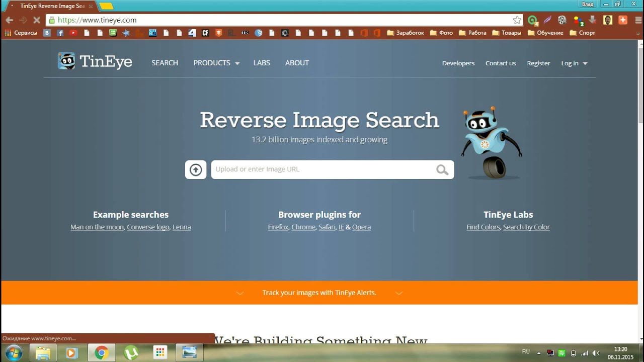Image resolution: width=644 pixels, height=362 pixels.
Task: Click left chevron on TinEye Alerts banner
Action: pyautogui.click(x=240, y=293)
